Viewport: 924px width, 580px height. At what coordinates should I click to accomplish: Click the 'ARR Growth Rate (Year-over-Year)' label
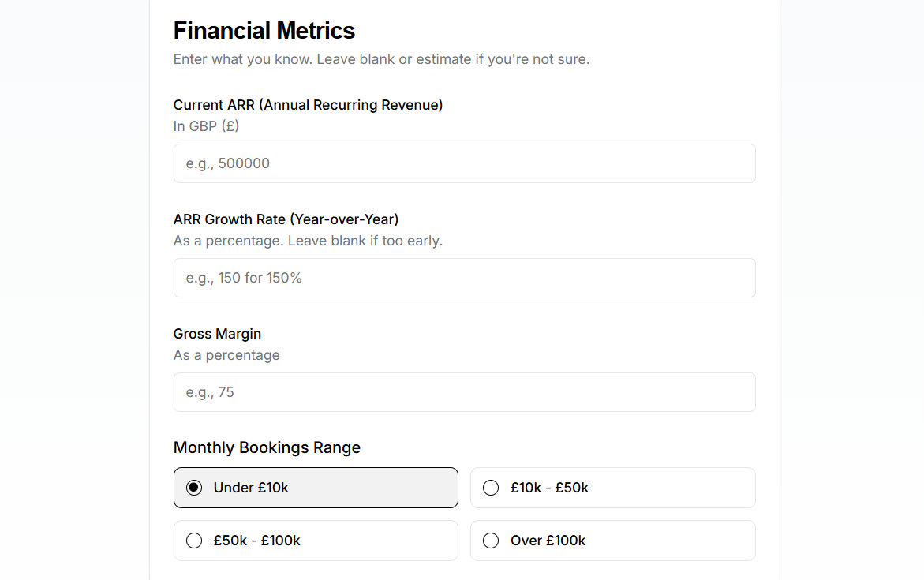pyautogui.click(x=286, y=219)
